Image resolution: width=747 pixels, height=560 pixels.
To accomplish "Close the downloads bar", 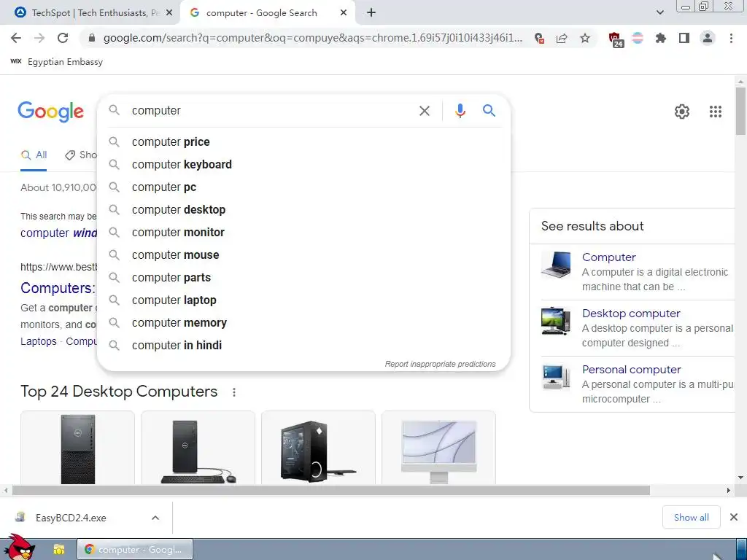I will (x=734, y=517).
